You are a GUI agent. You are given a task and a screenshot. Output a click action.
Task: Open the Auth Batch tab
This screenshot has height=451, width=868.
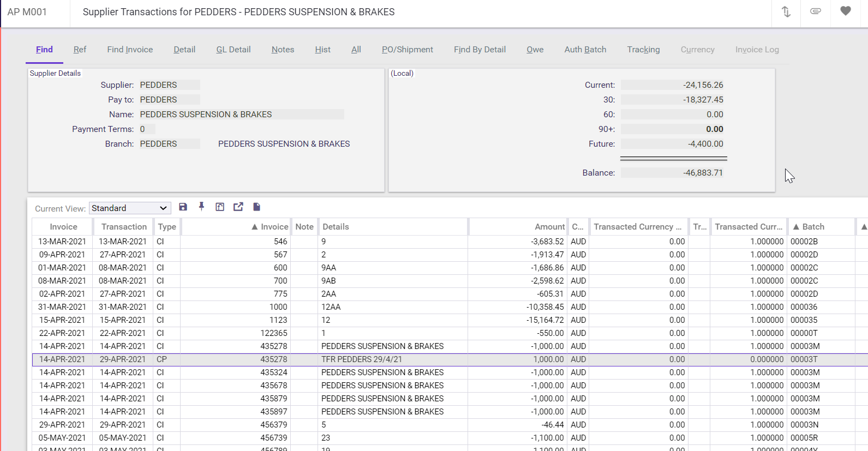(585, 50)
